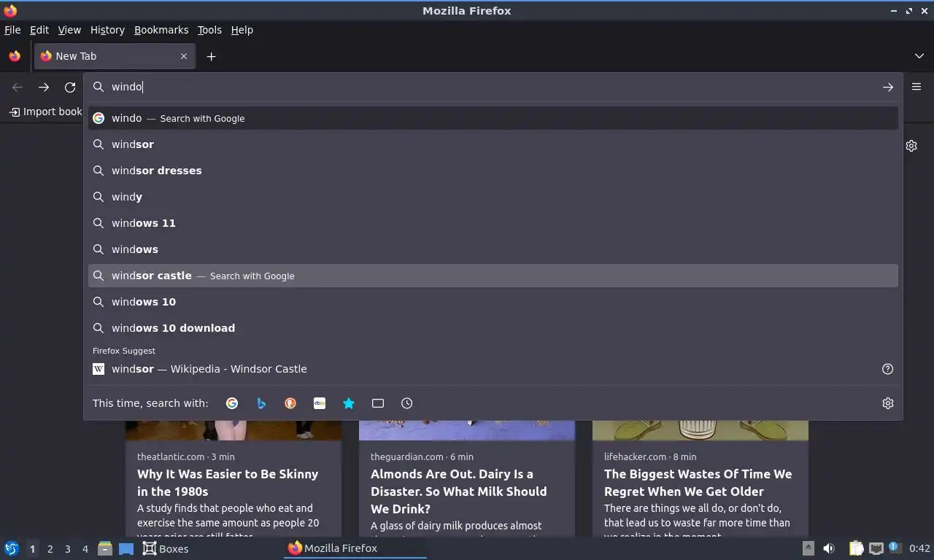Click Mozilla Firefox taskbar entry

coord(355,548)
